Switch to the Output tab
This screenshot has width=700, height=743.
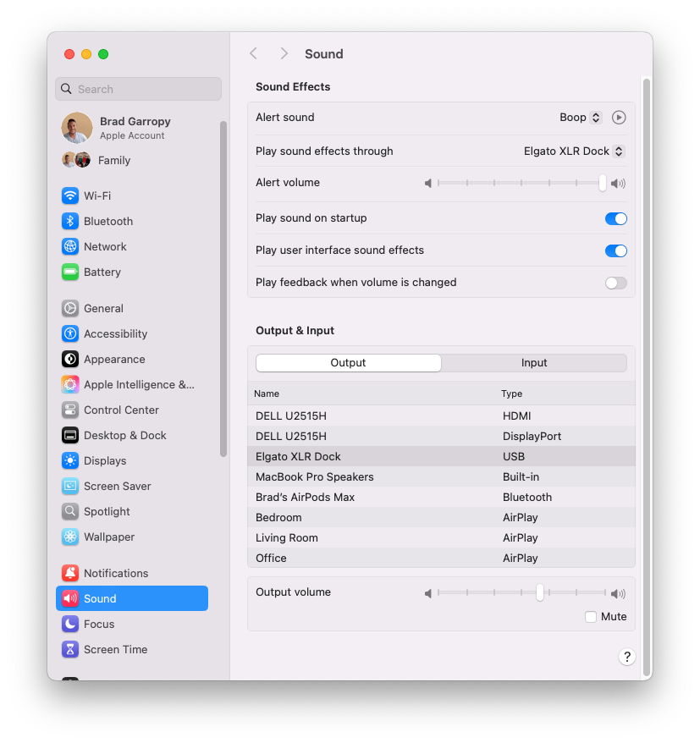point(349,363)
